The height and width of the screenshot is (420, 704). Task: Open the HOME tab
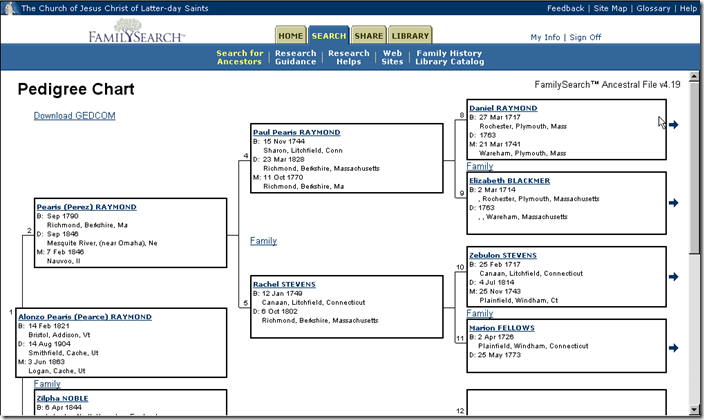(x=290, y=36)
